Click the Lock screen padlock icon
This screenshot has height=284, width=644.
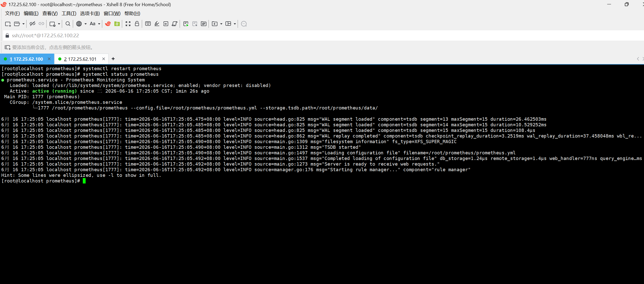[137, 24]
